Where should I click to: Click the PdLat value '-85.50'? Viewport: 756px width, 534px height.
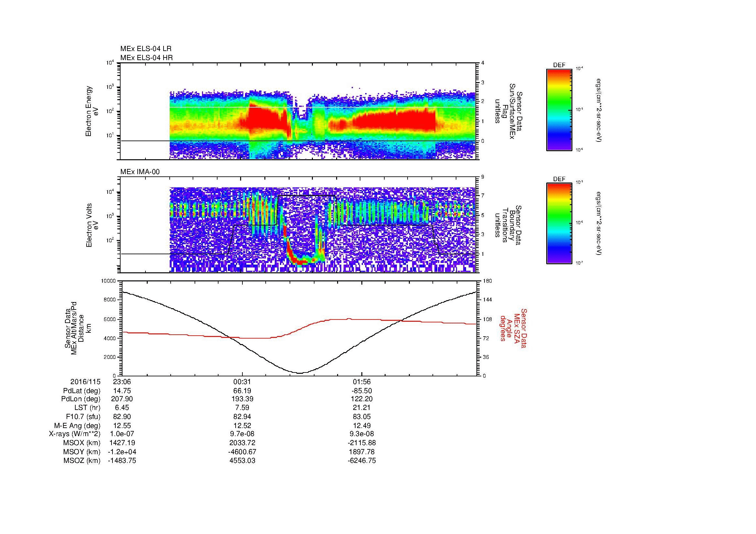[x=362, y=391]
